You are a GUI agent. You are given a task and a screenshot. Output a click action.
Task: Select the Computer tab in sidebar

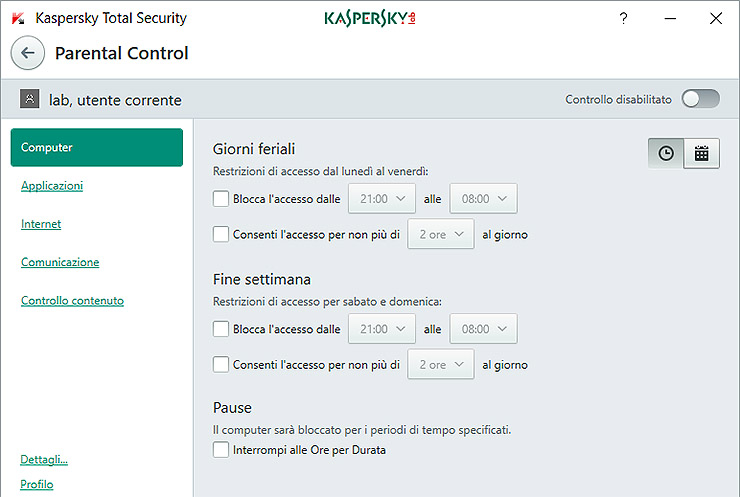click(x=96, y=147)
